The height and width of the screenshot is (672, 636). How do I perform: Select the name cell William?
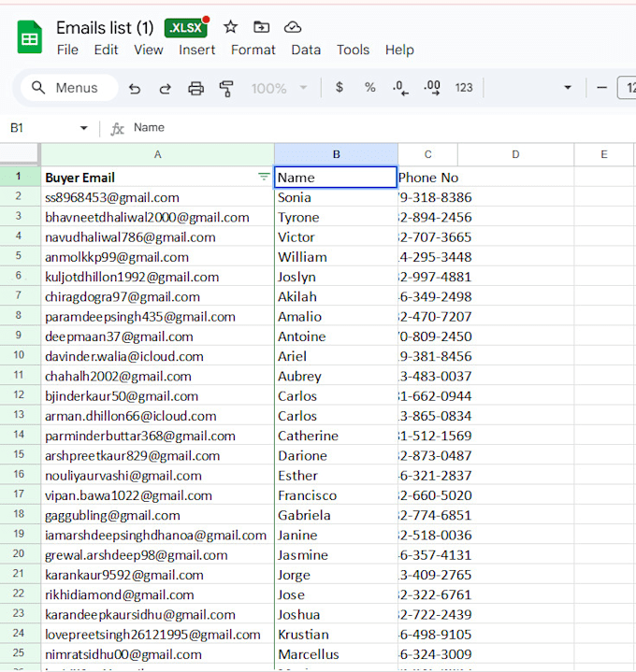pos(336,257)
